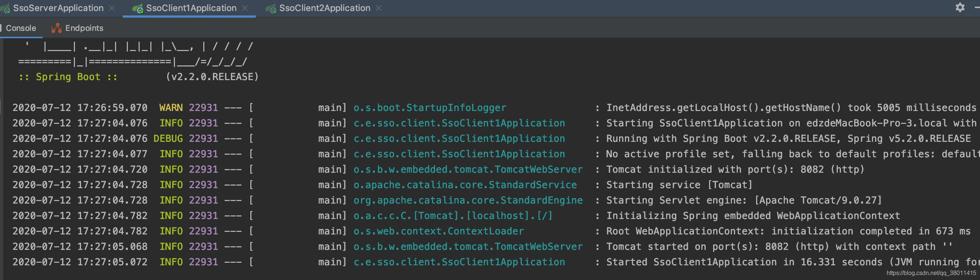The image size is (980, 280).
Task: Click the (v2.2.0.RELEASE) version text
Action: coord(212,77)
